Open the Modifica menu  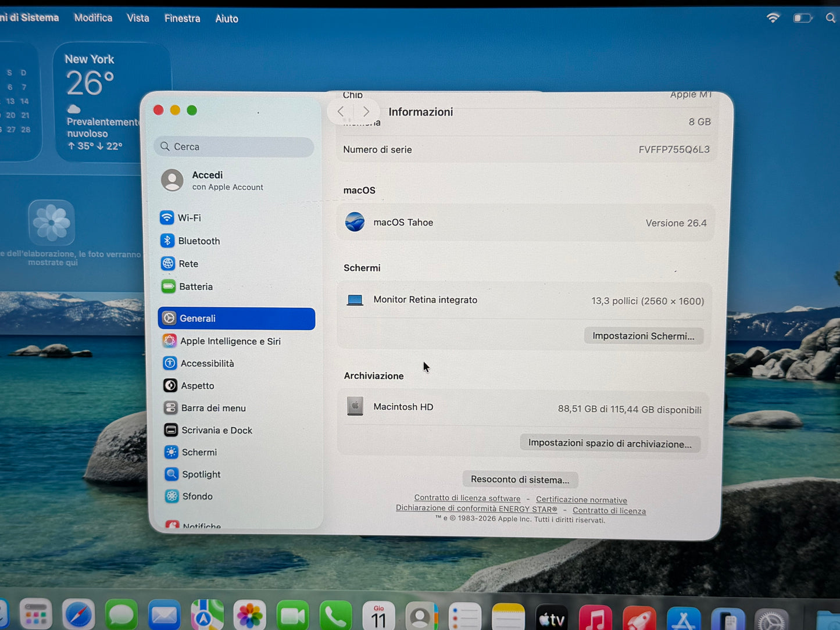[93, 18]
